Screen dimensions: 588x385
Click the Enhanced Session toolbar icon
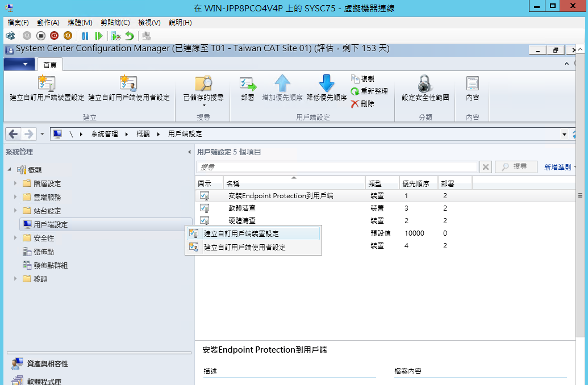(147, 36)
